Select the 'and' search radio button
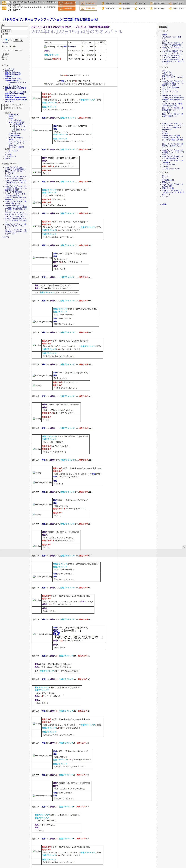The height and width of the screenshot is (868, 186). tap(6, 39)
